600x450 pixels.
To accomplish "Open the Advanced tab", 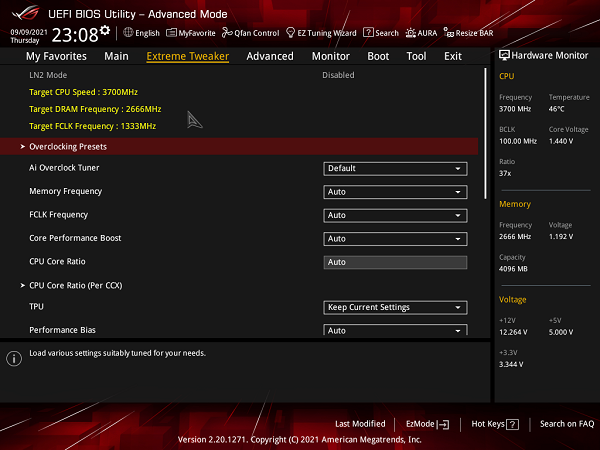I will pyautogui.click(x=270, y=56).
